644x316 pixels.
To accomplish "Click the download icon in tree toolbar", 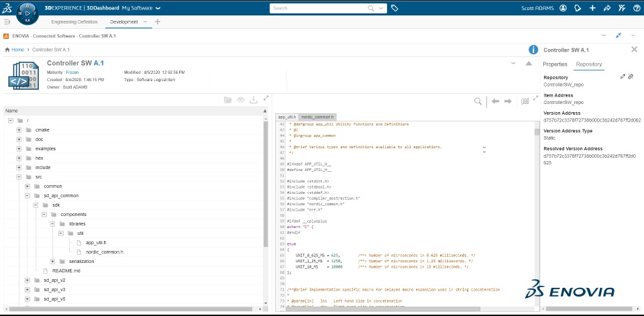I will [254, 99].
